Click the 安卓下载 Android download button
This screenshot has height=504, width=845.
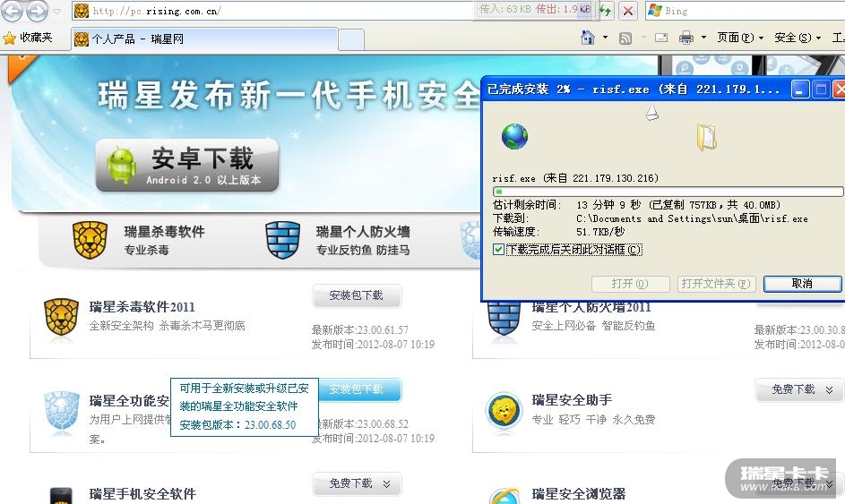pos(187,166)
